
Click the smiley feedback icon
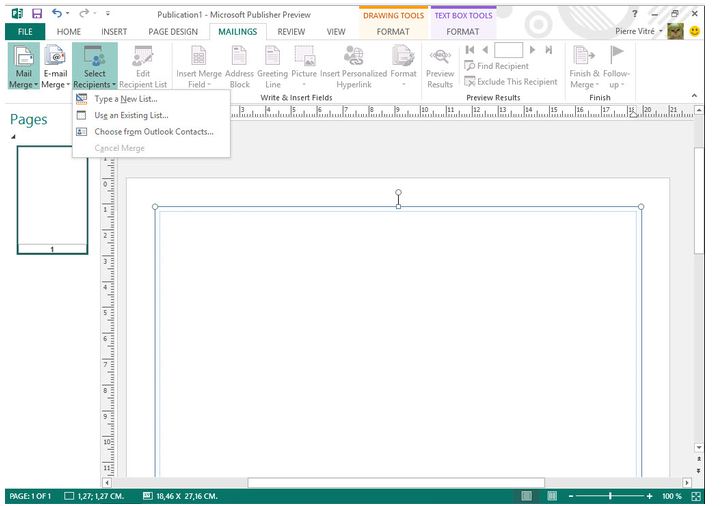(694, 32)
